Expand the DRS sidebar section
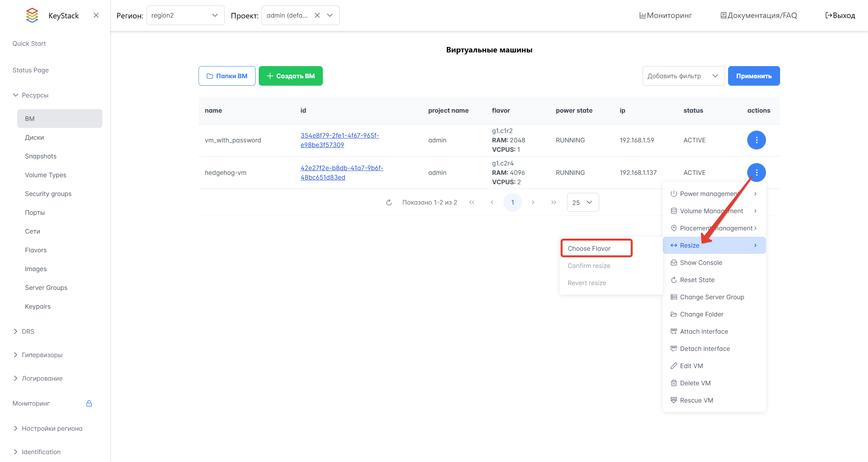This screenshot has height=462, width=868. pos(28,331)
